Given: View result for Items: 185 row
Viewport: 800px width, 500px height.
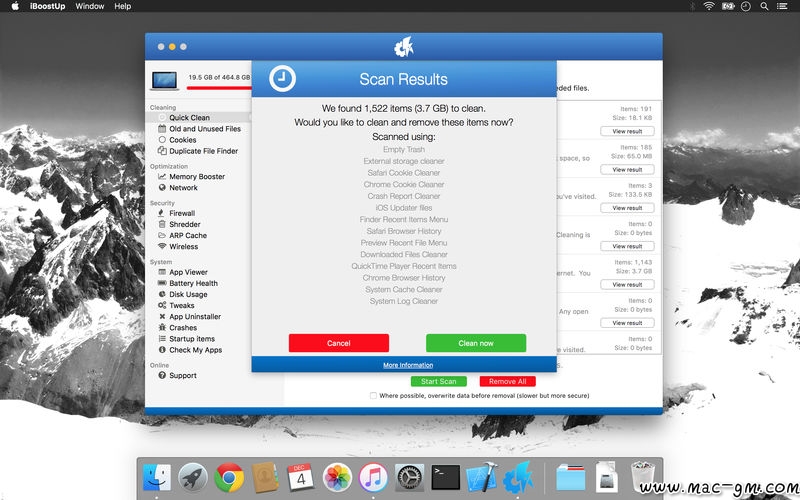Looking at the screenshot, I should click(x=627, y=169).
